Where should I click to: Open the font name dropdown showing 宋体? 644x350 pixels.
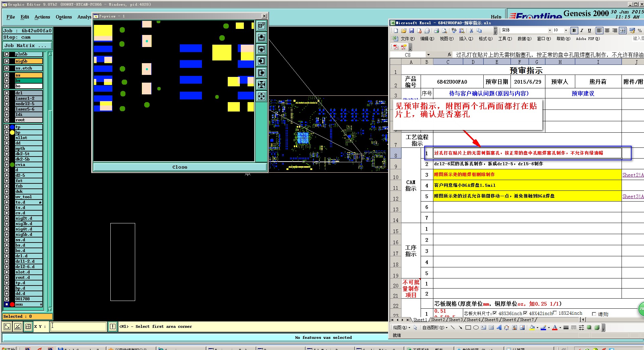(549, 31)
